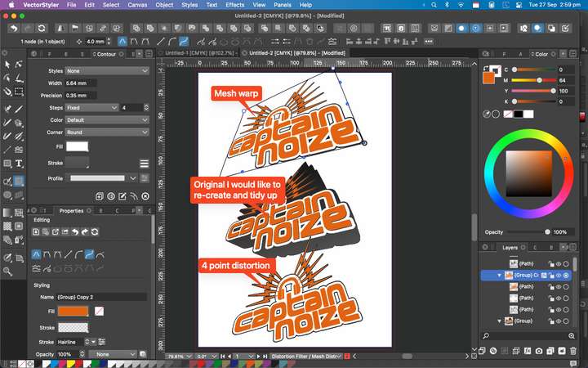Click the straight line segment icon in context bar
588x368 pixels.
[161, 42]
